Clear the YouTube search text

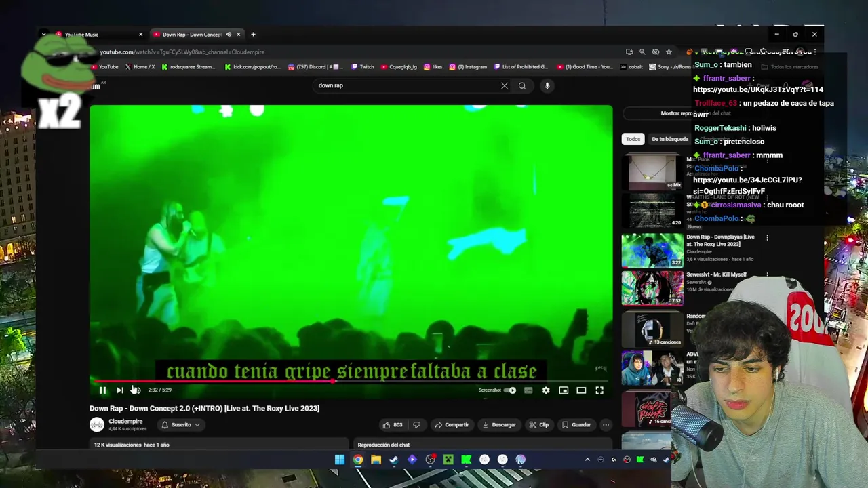[505, 85]
